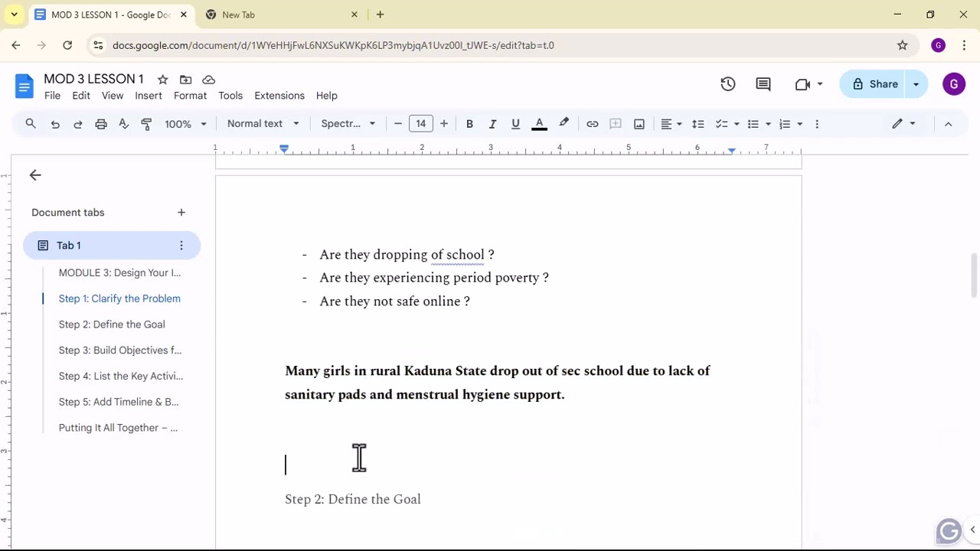Jump to Step 3: Build Objectives outline entry
980x551 pixels.
pyautogui.click(x=120, y=350)
